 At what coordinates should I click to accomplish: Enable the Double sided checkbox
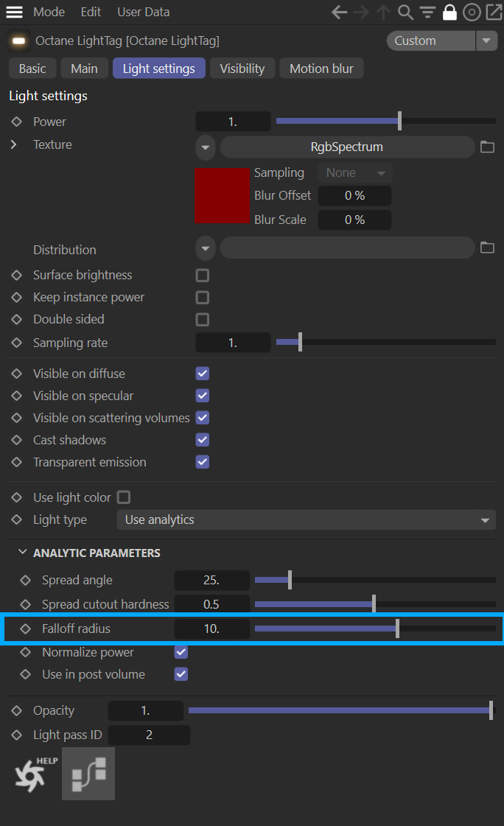pyautogui.click(x=203, y=320)
